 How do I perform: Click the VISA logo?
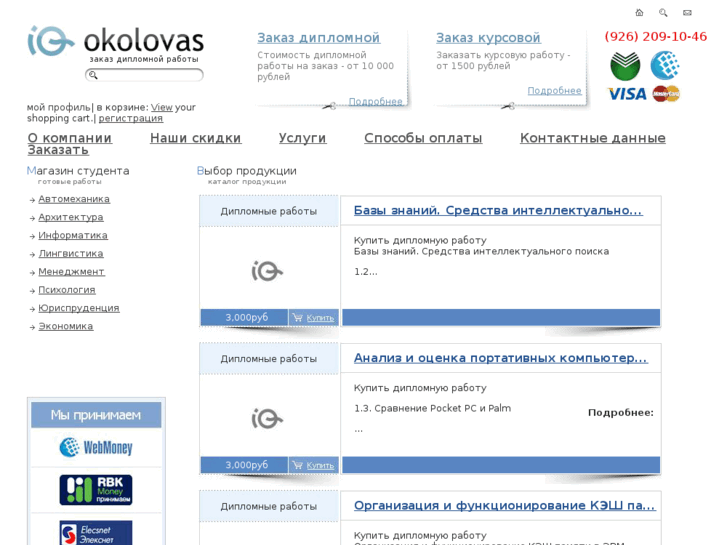tap(627, 94)
